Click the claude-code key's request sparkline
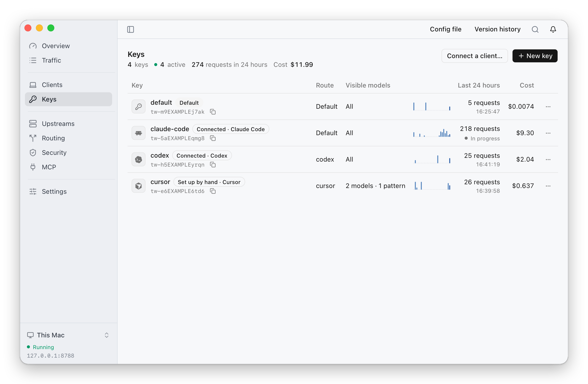 pyautogui.click(x=432, y=133)
